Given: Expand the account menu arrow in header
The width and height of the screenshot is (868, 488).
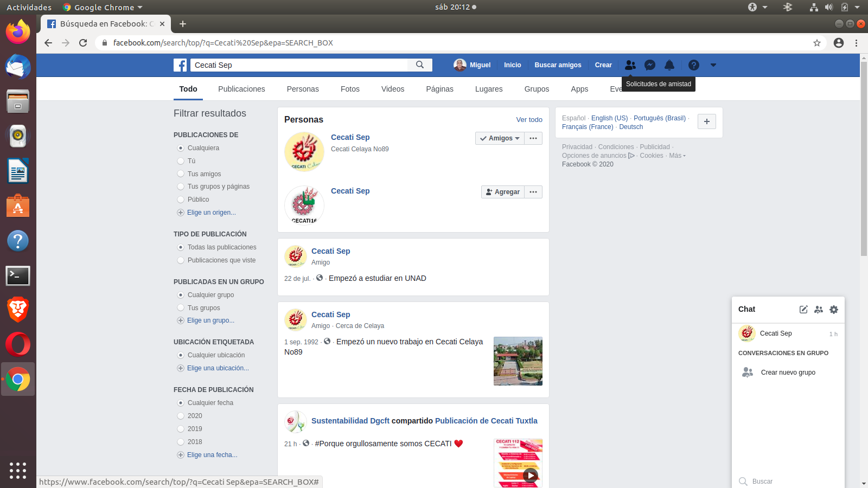Looking at the screenshot, I should [x=713, y=65].
